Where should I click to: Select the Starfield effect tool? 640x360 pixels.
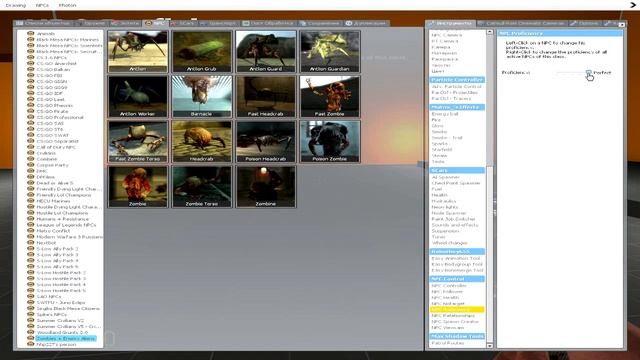click(x=442, y=150)
